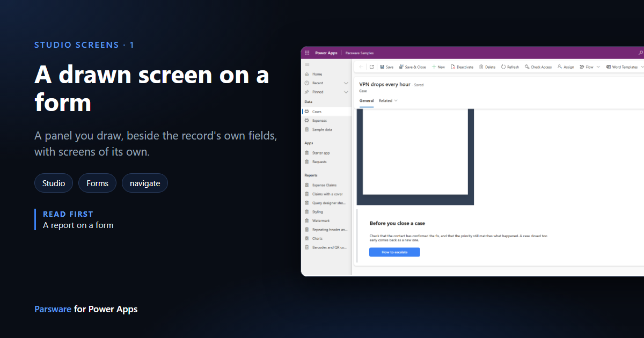The width and height of the screenshot is (644, 338).
Task: Open the Styling report
Action: 326,212
